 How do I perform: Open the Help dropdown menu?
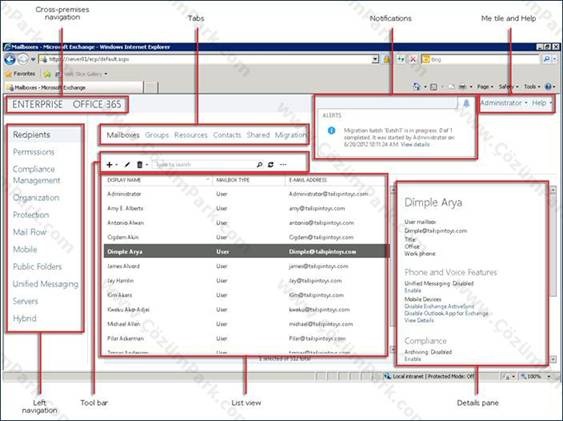542,103
